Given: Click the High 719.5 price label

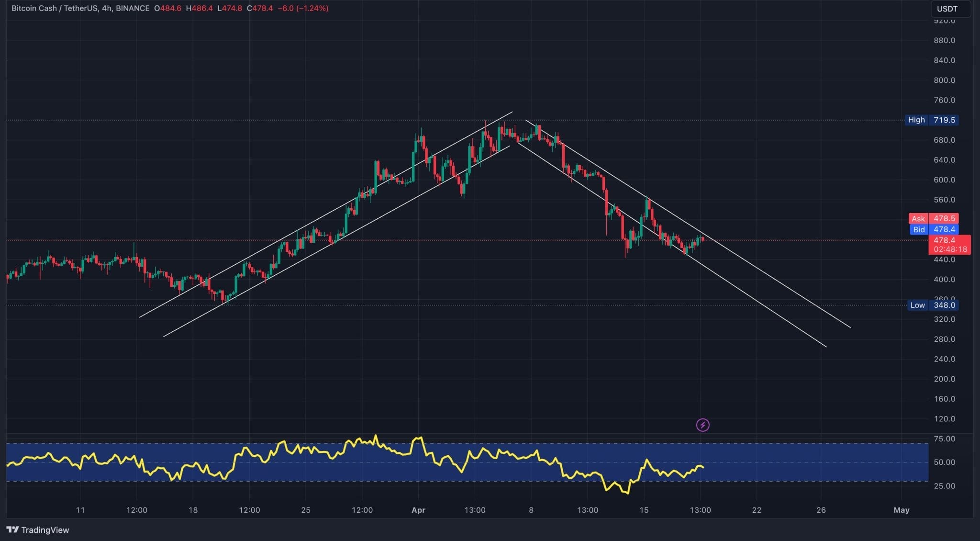Looking at the screenshot, I should click(933, 120).
